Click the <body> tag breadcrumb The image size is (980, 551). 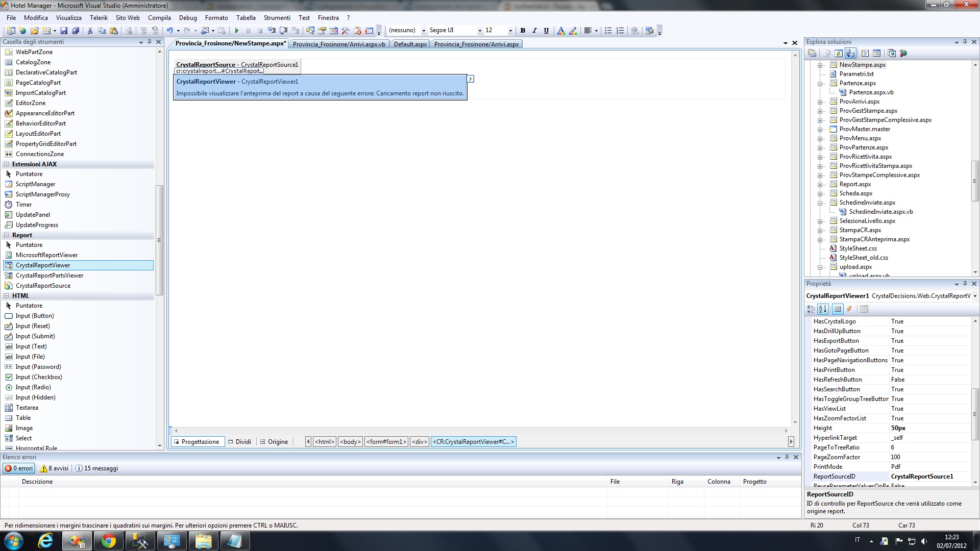(351, 442)
